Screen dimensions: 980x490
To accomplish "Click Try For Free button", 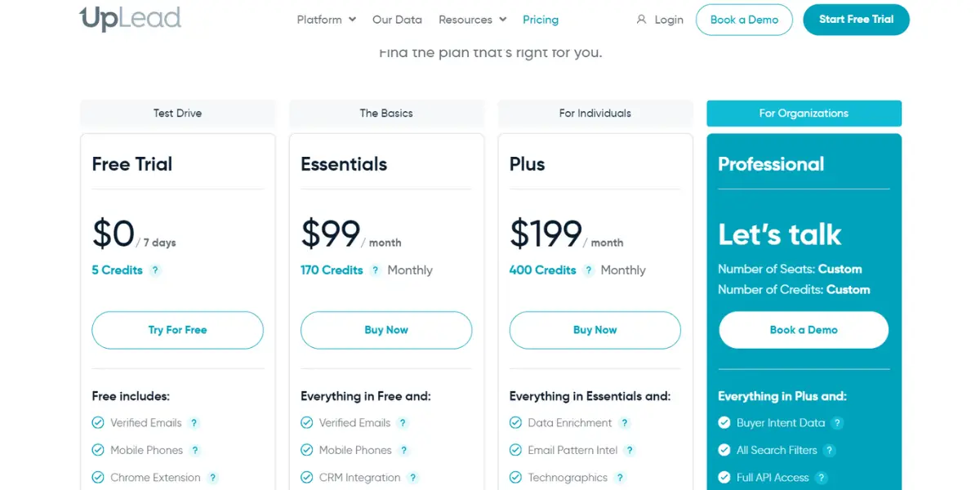I will tap(177, 330).
